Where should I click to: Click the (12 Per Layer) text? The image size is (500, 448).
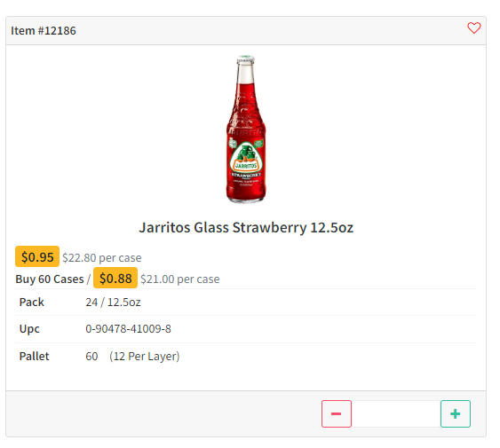click(x=145, y=357)
